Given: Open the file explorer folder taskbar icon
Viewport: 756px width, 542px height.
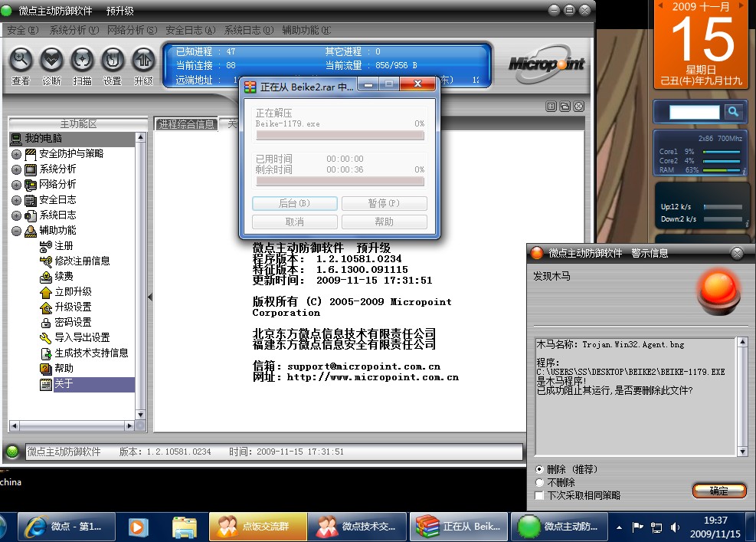Looking at the screenshot, I should [x=184, y=527].
